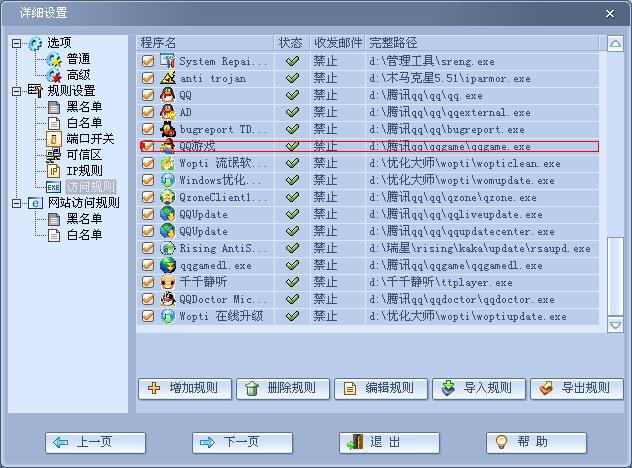The width and height of the screenshot is (632, 468).
Task: Toggle the QQDoctor rule checkbox
Action: 148,299
